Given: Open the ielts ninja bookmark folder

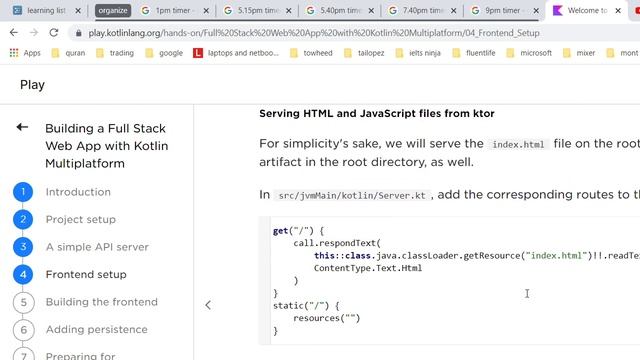Looking at the screenshot, I should [418, 53].
